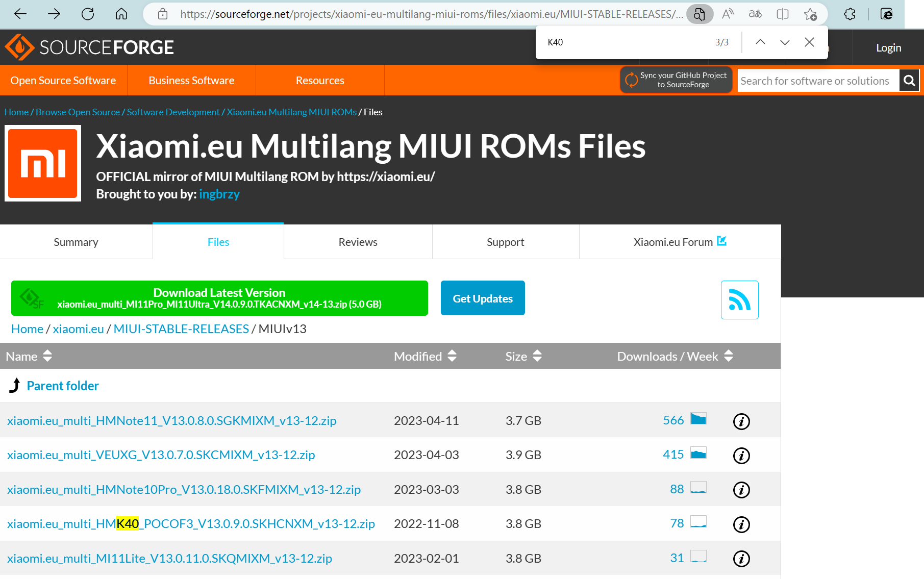Close the find on page bar
924x579 pixels.
pyautogui.click(x=809, y=42)
